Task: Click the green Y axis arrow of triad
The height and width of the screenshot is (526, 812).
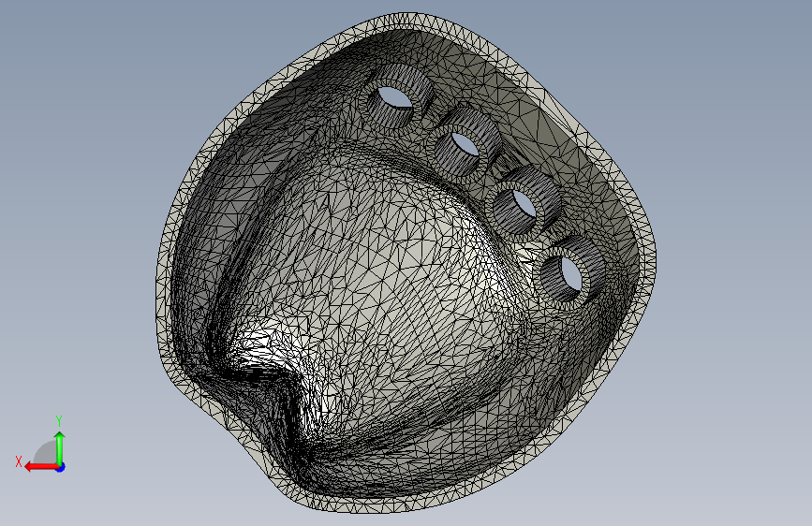Action: [x=60, y=447]
